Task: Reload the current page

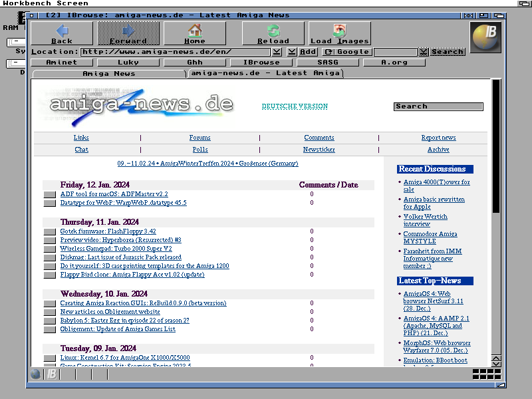Action: pos(273,33)
